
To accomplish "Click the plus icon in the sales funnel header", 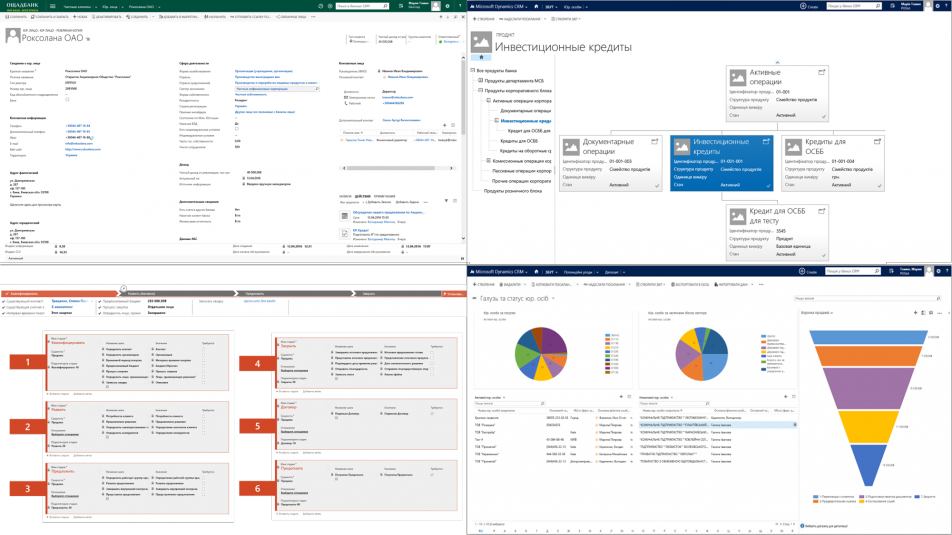I will tap(916, 312).
